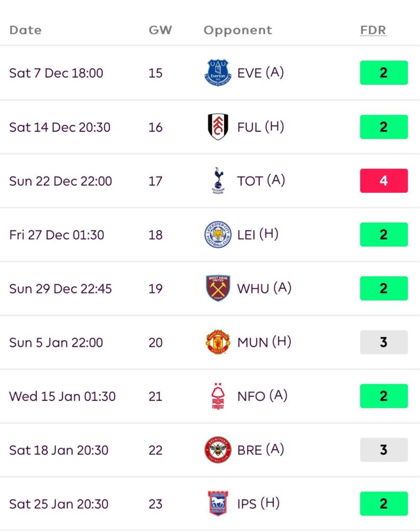Open the TOT (A) opponent link
This screenshot has width=420, height=531.
[x=261, y=181]
